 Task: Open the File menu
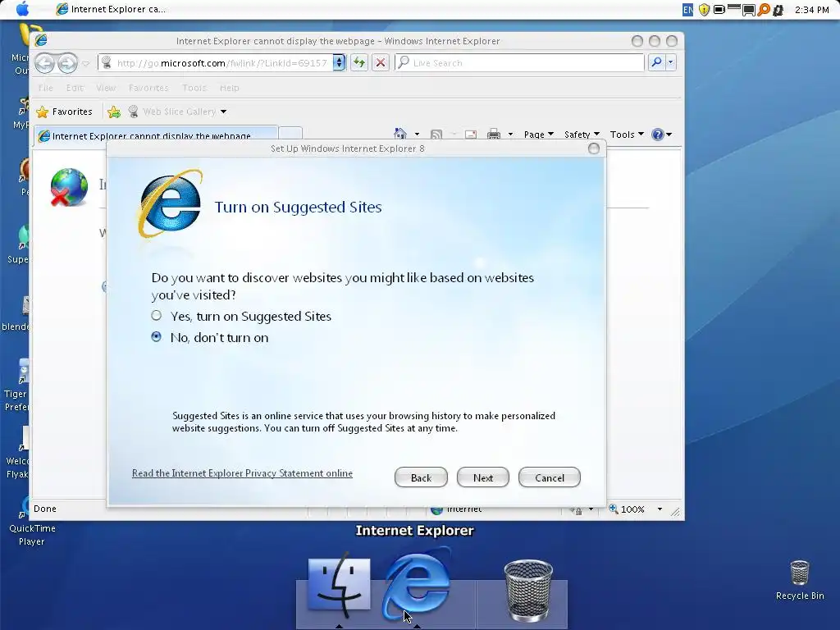46,88
